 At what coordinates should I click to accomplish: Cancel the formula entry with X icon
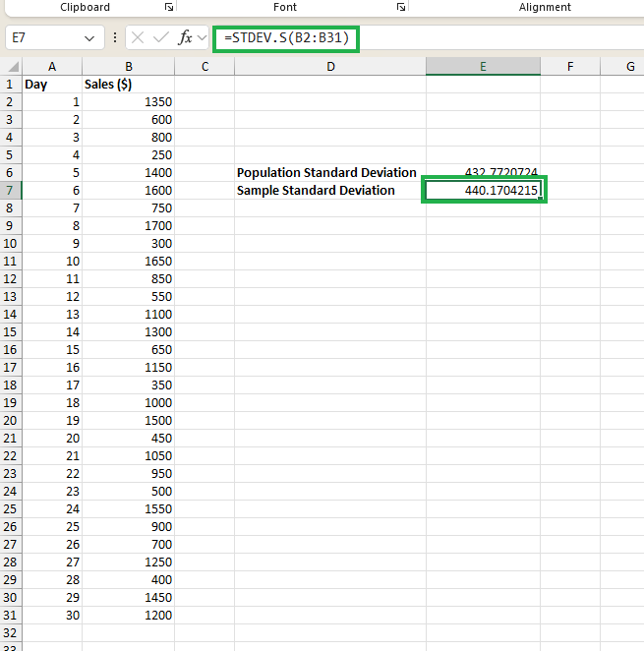tap(138, 37)
